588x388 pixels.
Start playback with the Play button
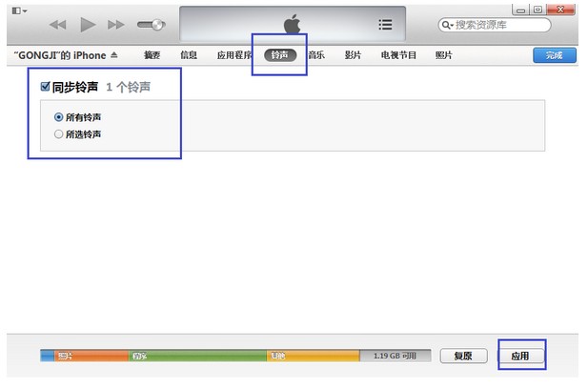pos(88,25)
